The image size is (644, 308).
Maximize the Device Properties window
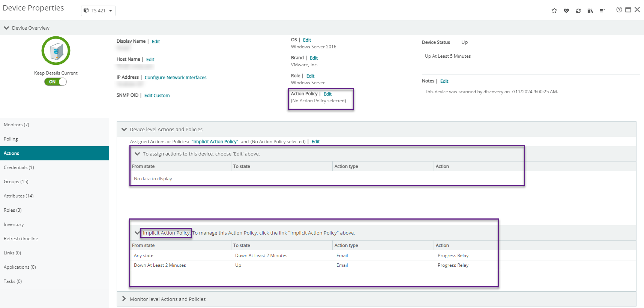coord(628,10)
